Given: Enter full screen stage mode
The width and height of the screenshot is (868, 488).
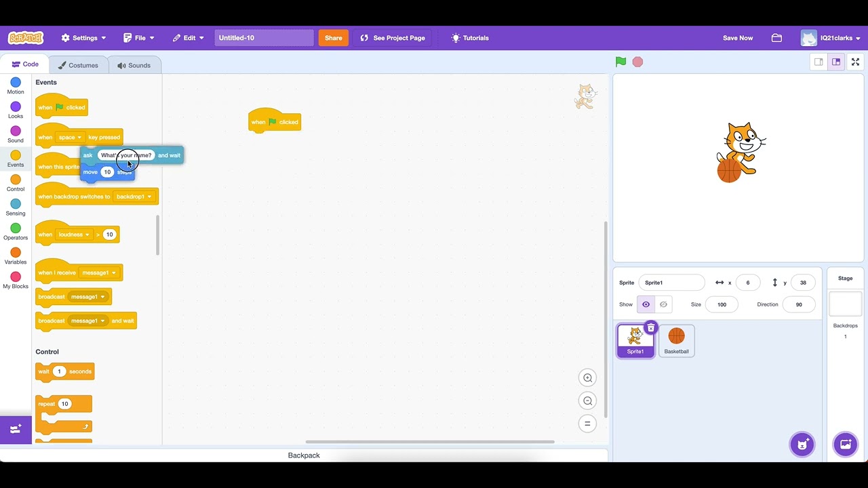Looking at the screenshot, I should click(856, 62).
